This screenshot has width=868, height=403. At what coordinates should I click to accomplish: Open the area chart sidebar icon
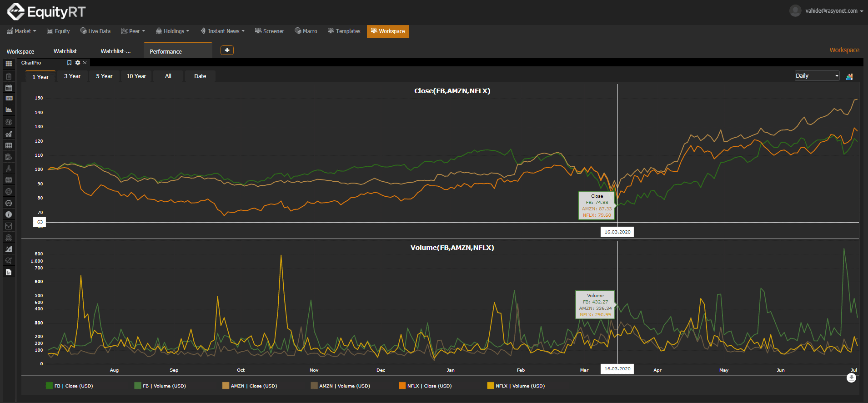(9, 109)
